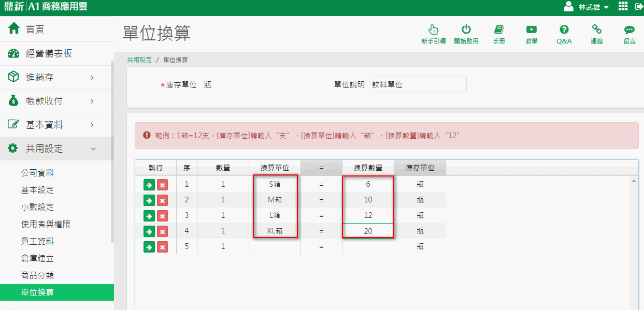644x310 pixels.
Task: Open the 教學 video tutorial icon
Action: (532, 29)
